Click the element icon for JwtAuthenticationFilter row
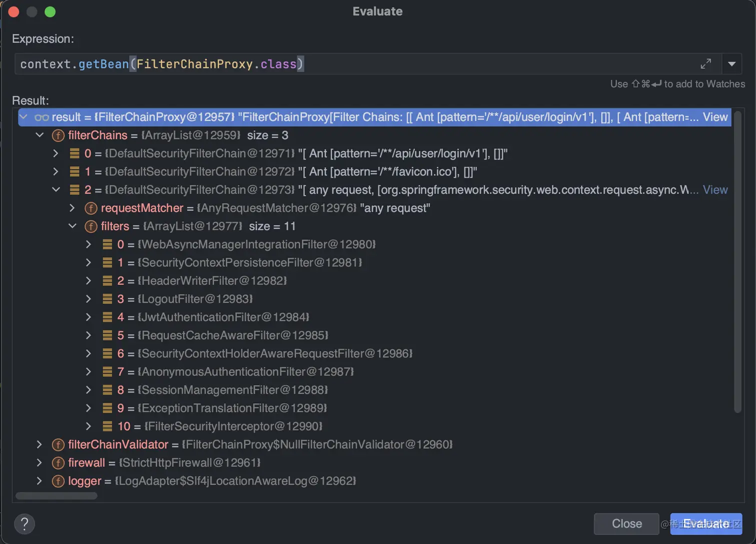 pos(107,317)
